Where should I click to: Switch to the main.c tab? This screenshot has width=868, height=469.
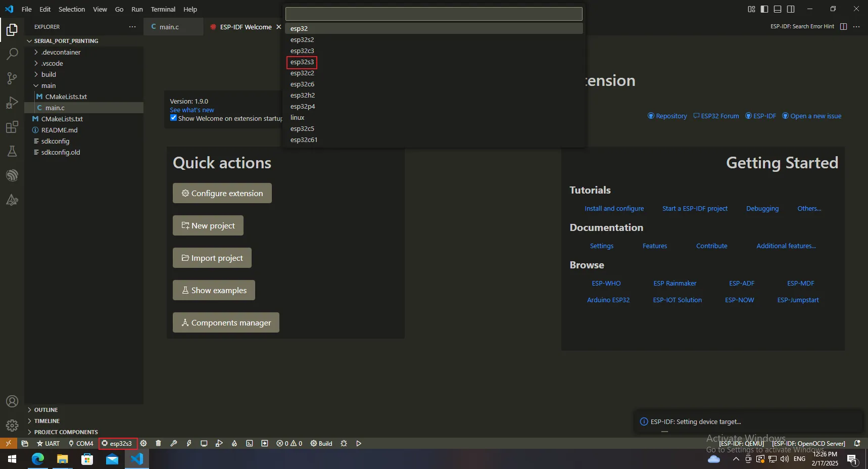169,27
